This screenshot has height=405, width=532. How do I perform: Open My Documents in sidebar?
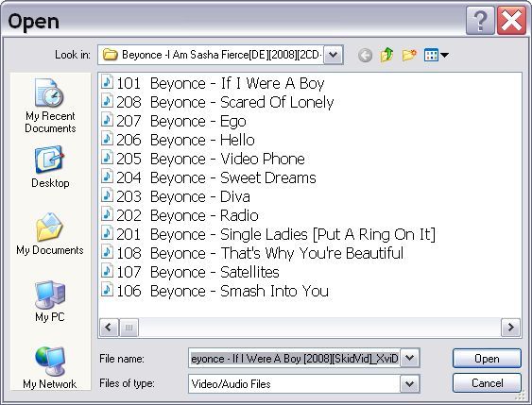[50, 234]
